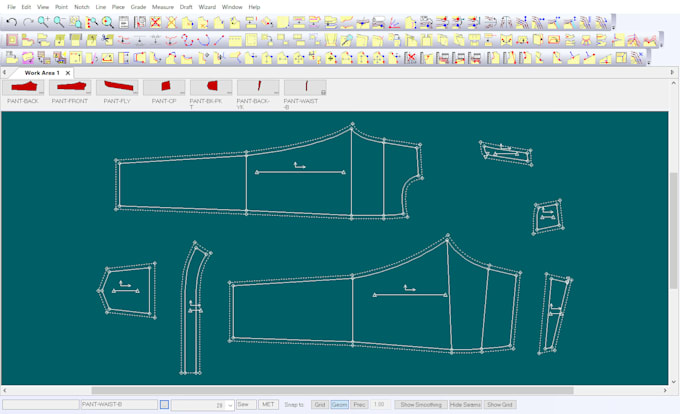Viewport: 680px width, 414px height.
Task: Open the PANT-FRONT thumbnail corner dropdown
Action: 88,92
